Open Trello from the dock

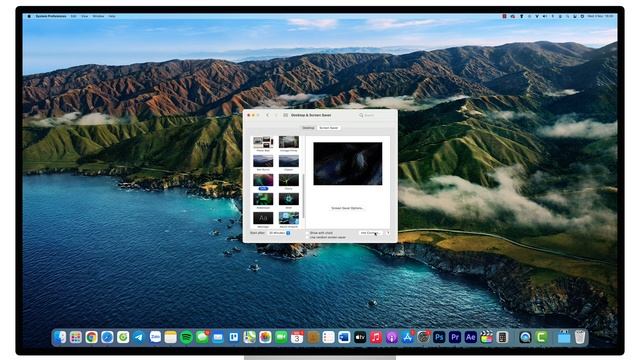pyautogui.click(x=233, y=337)
